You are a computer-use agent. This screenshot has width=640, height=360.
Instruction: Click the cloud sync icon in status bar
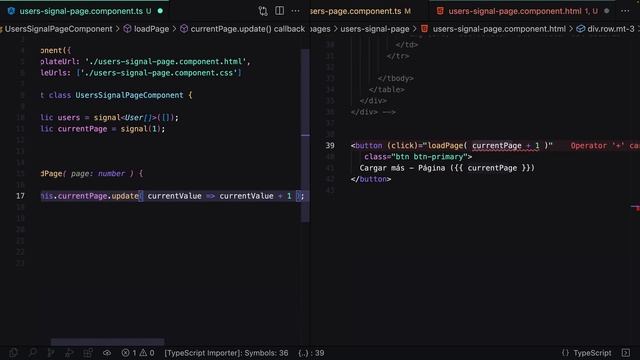[x=107, y=353]
